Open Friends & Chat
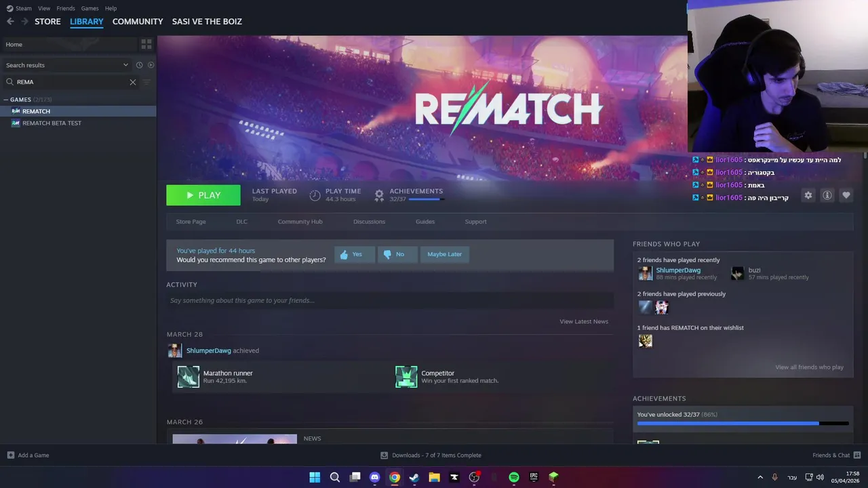This screenshot has height=488, width=868. (837, 455)
